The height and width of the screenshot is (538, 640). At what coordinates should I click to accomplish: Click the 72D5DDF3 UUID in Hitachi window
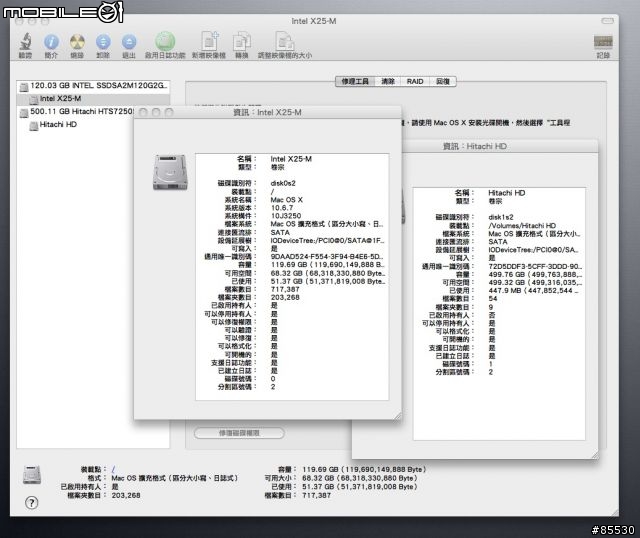click(x=535, y=266)
